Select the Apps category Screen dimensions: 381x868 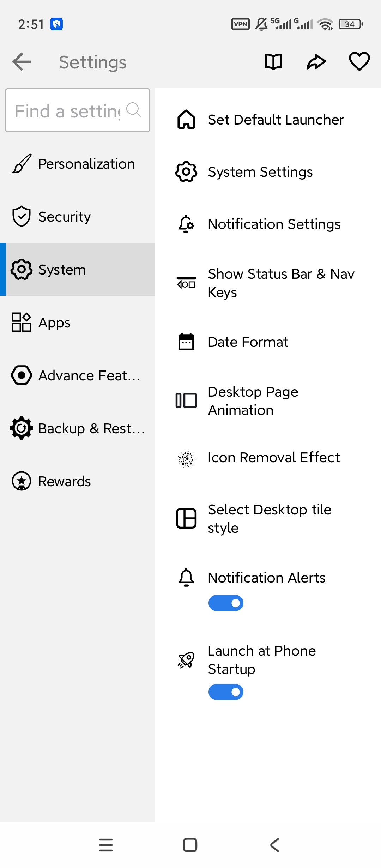pyautogui.click(x=78, y=323)
